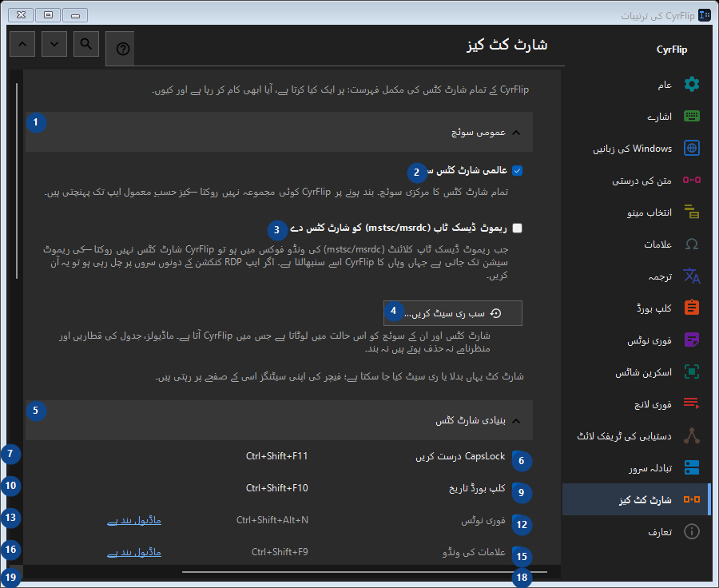The width and height of the screenshot is (719, 588).
Task: Toggle the global shortcuts checkbox
Action: coord(517,171)
